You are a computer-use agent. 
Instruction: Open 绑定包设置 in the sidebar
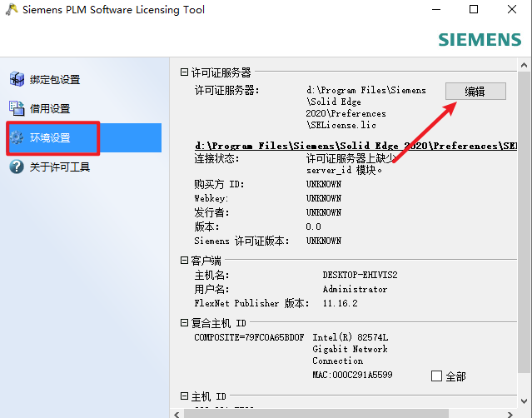(55, 80)
